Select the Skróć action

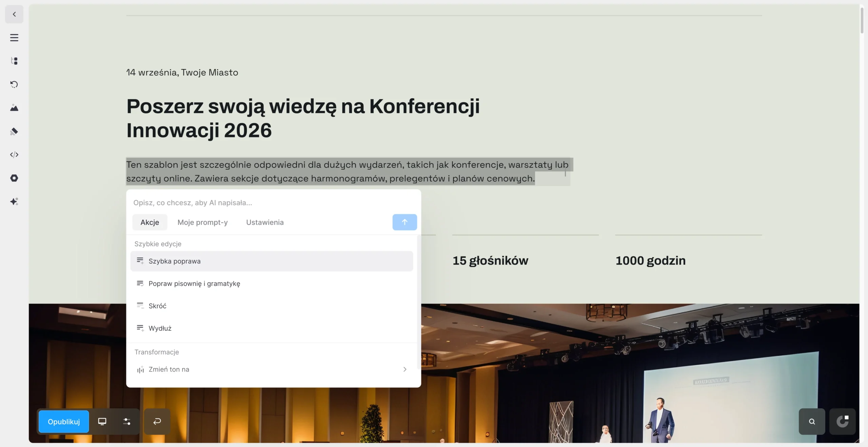tap(272, 306)
